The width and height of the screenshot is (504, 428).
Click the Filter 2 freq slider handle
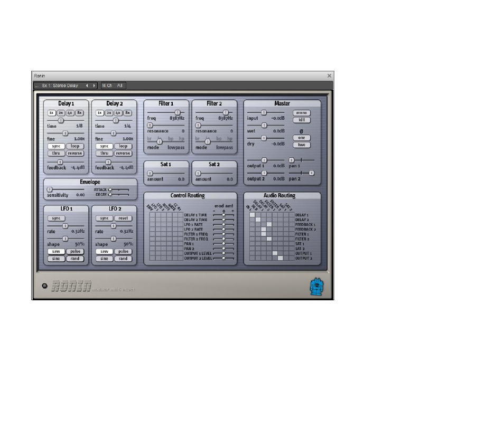pyautogui.click(x=226, y=112)
